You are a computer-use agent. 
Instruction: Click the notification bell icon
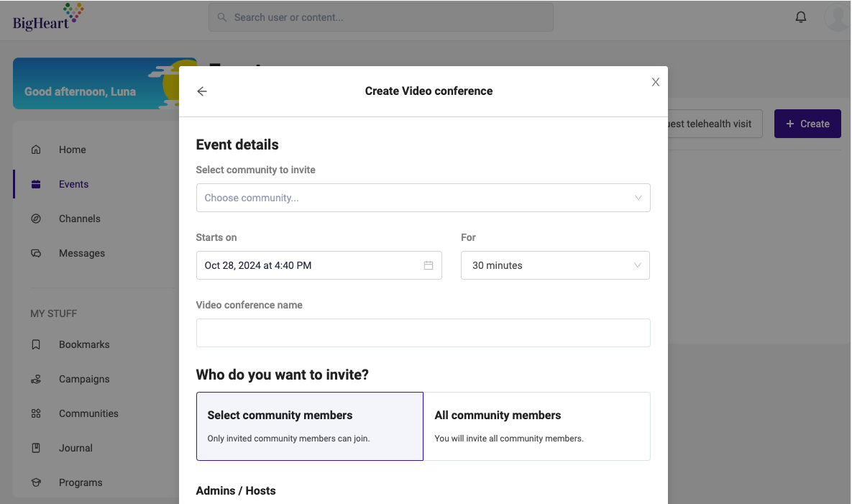pyautogui.click(x=800, y=17)
